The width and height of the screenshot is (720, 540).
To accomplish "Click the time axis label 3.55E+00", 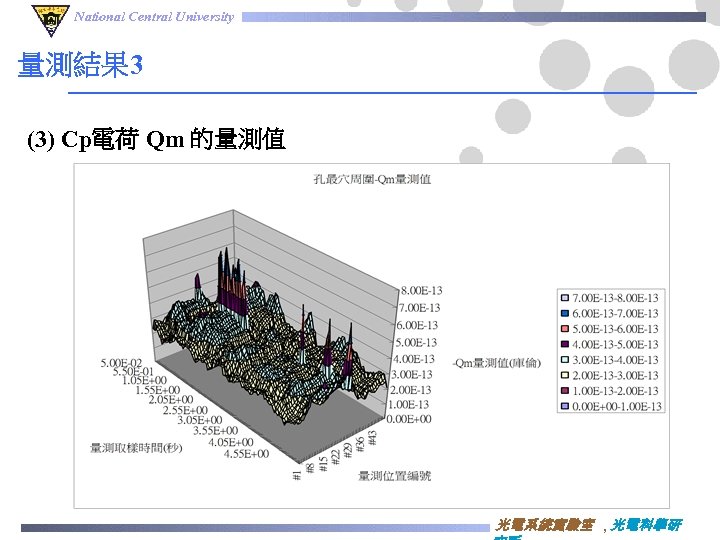I will pyautogui.click(x=216, y=431).
